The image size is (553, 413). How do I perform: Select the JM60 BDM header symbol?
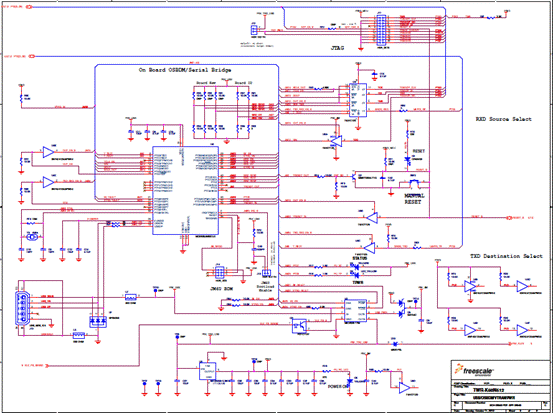(x=219, y=272)
